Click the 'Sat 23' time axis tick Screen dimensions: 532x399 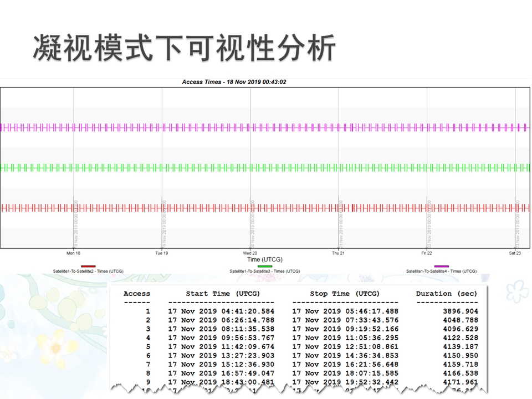click(x=515, y=253)
